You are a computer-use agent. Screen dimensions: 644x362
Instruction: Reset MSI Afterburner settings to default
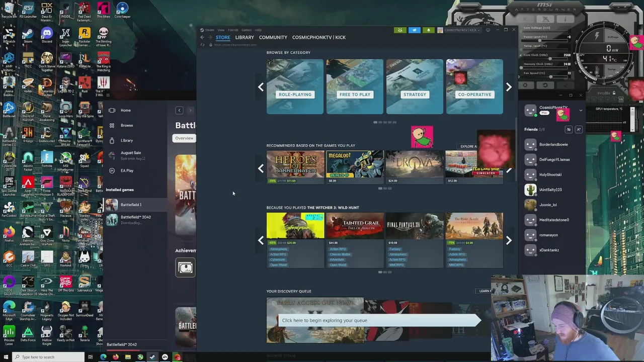545,85
